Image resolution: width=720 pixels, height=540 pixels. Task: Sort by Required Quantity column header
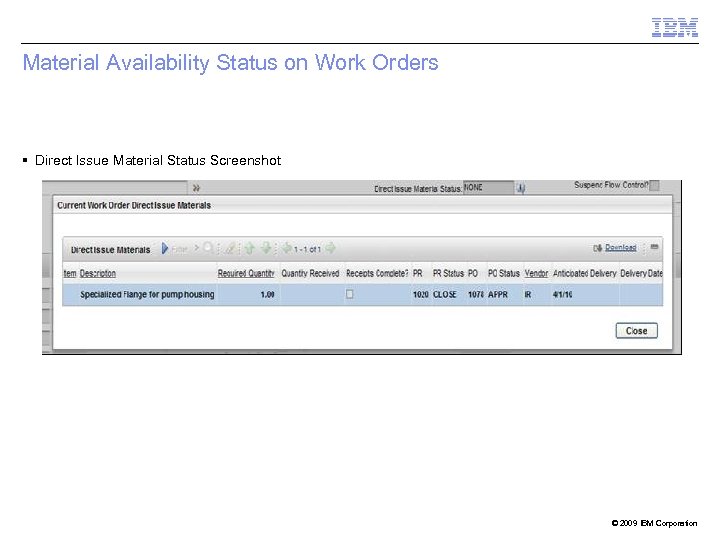pyautogui.click(x=246, y=273)
